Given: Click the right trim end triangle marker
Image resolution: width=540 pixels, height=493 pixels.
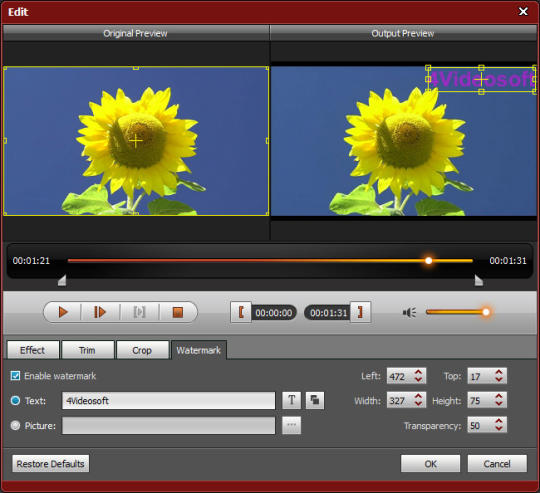Looking at the screenshot, I should click(479, 280).
